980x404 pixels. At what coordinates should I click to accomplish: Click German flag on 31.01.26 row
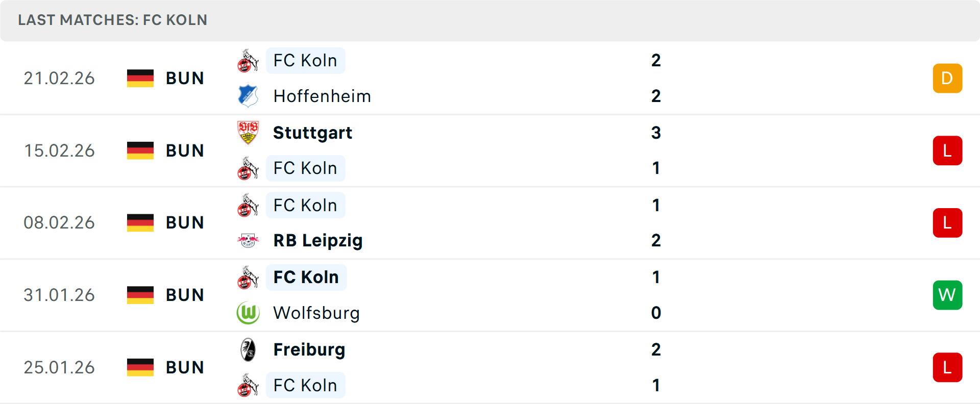[x=140, y=295]
